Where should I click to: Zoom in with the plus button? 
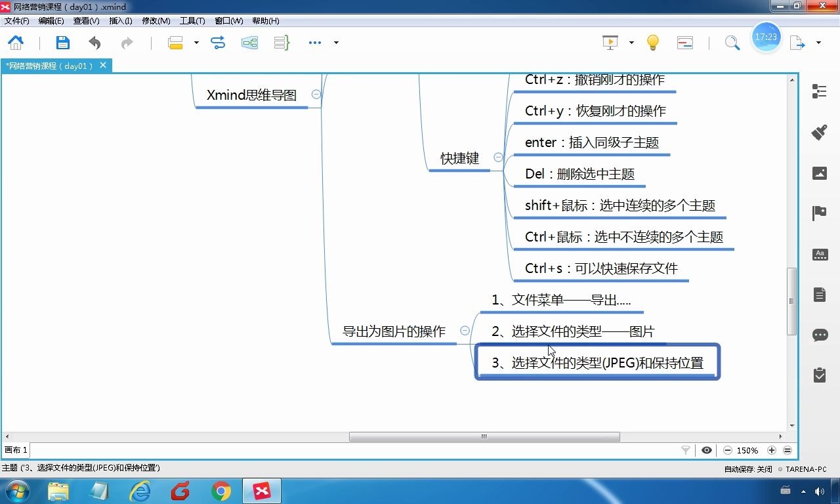pos(772,450)
